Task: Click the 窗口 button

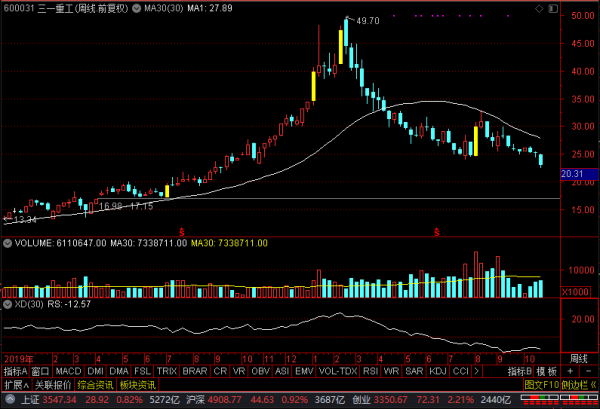Action: coord(40,370)
